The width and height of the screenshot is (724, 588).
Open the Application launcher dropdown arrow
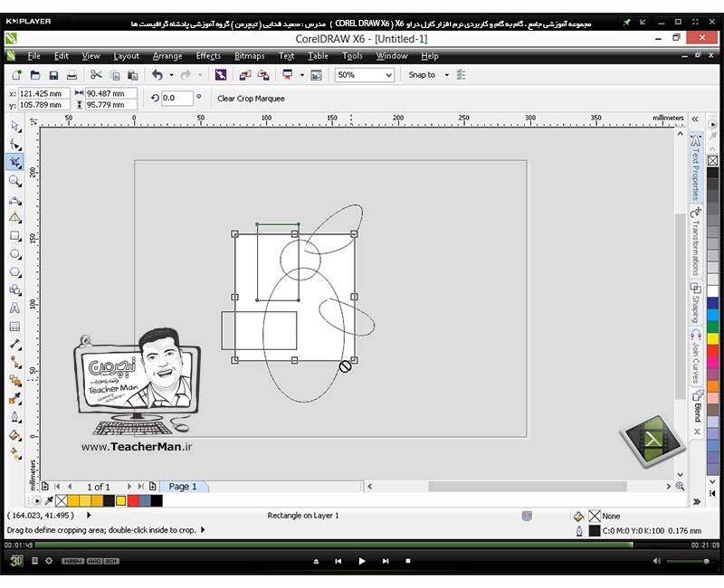pos(302,75)
